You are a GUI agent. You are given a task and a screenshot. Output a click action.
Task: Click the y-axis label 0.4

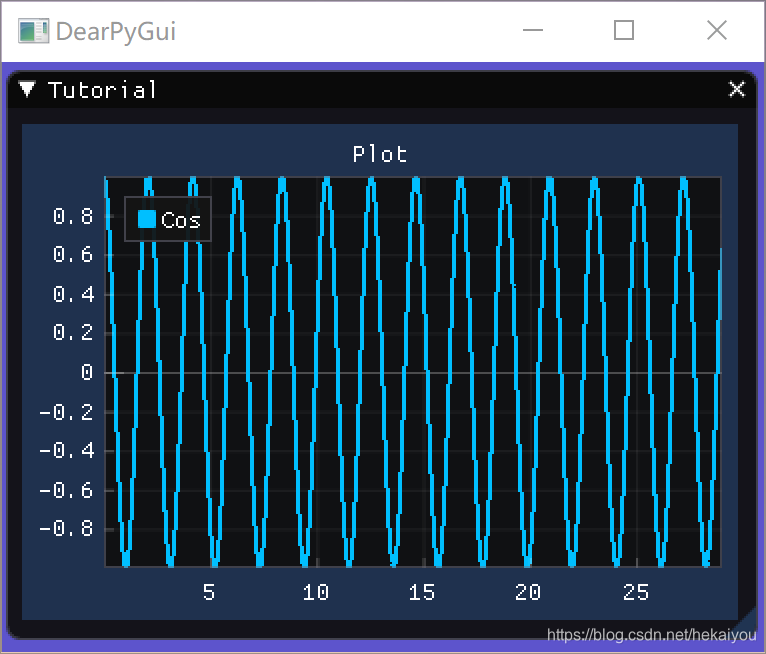pyautogui.click(x=74, y=295)
